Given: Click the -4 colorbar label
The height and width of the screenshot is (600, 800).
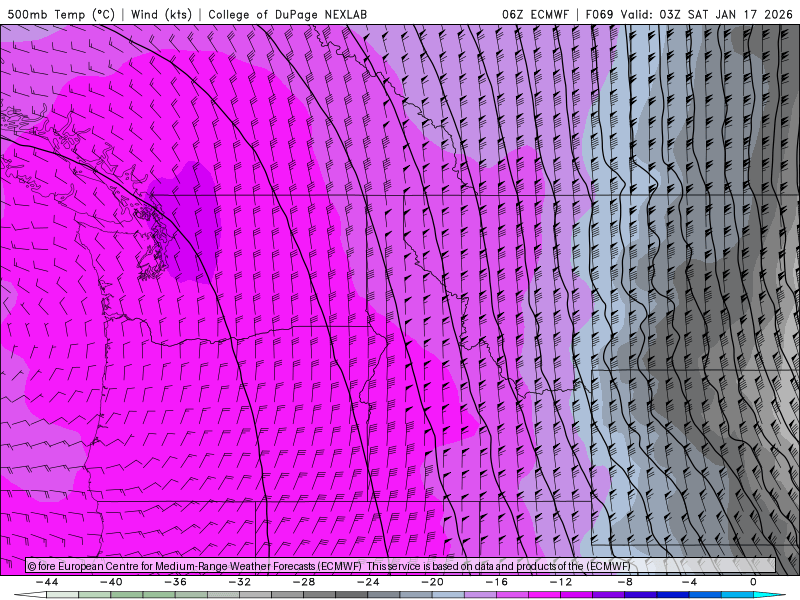Looking at the screenshot, I should 689,582.
